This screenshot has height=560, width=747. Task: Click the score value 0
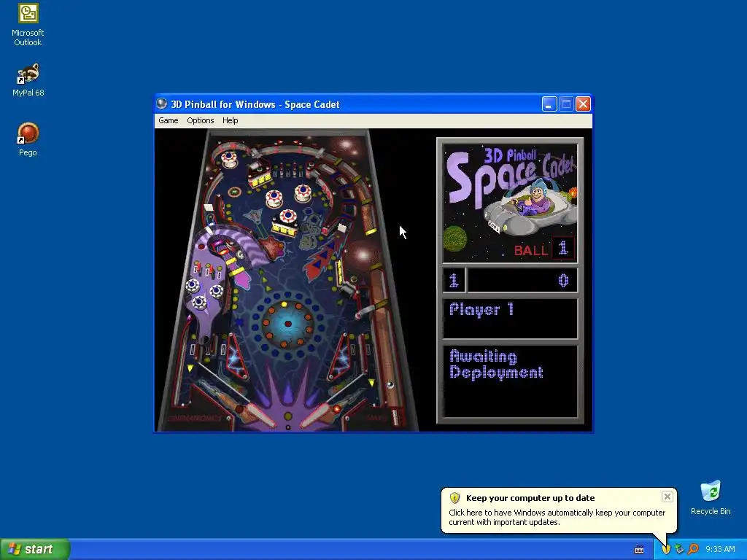click(563, 281)
